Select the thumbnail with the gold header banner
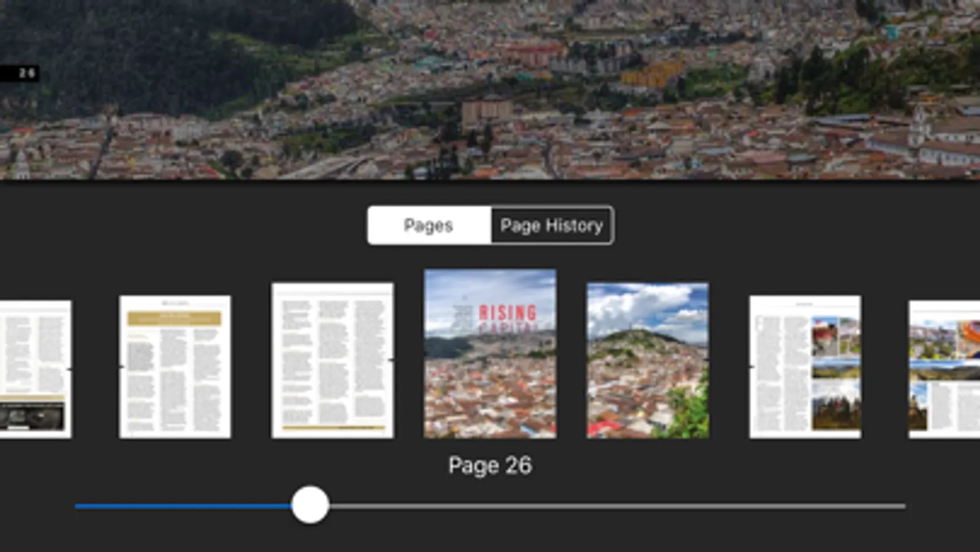Image resolution: width=980 pixels, height=552 pixels. 175,367
